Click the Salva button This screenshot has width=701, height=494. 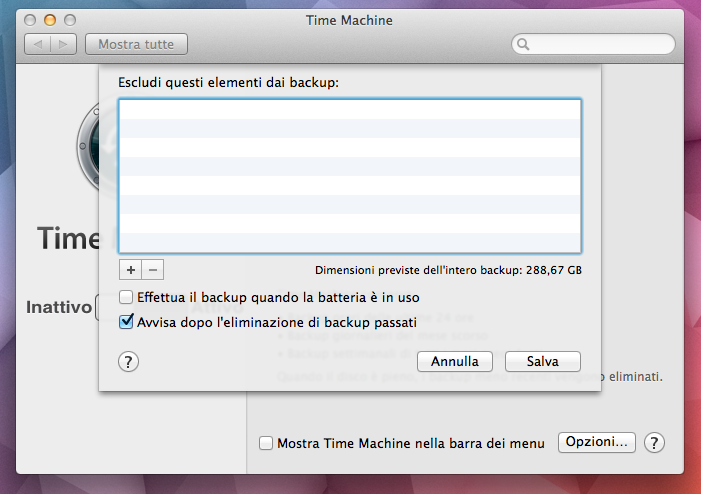(x=543, y=361)
